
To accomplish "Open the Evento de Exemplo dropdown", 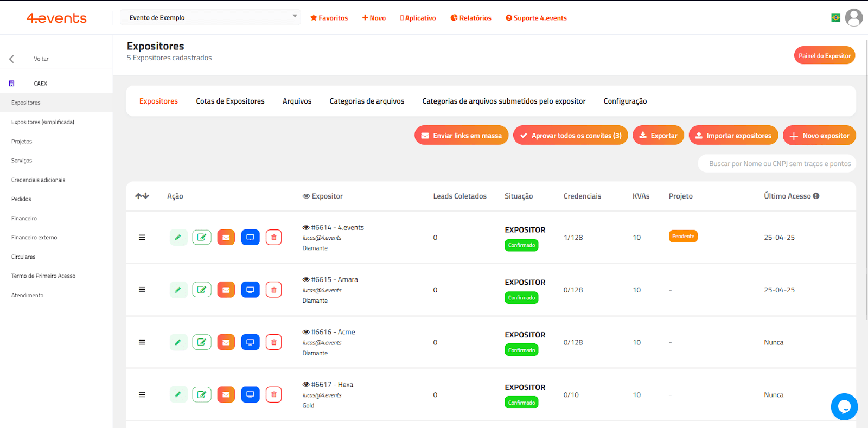I will tap(210, 18).
